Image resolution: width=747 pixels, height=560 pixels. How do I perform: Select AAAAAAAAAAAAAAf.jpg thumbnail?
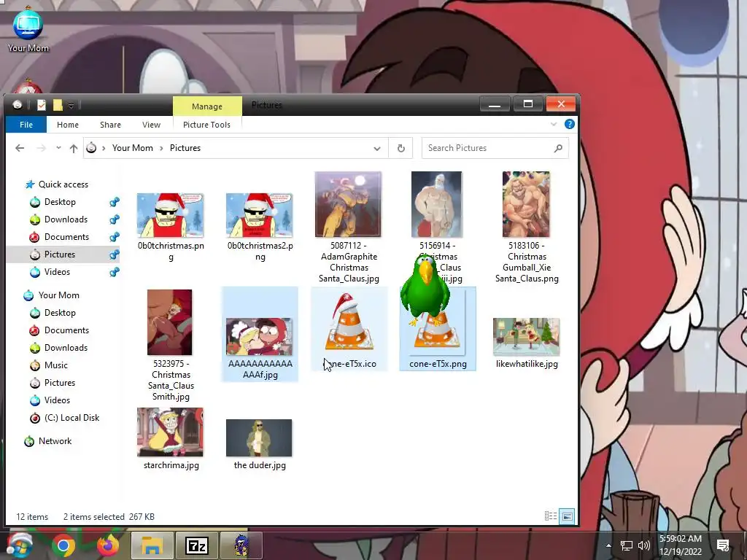click(x=259, y=337)
